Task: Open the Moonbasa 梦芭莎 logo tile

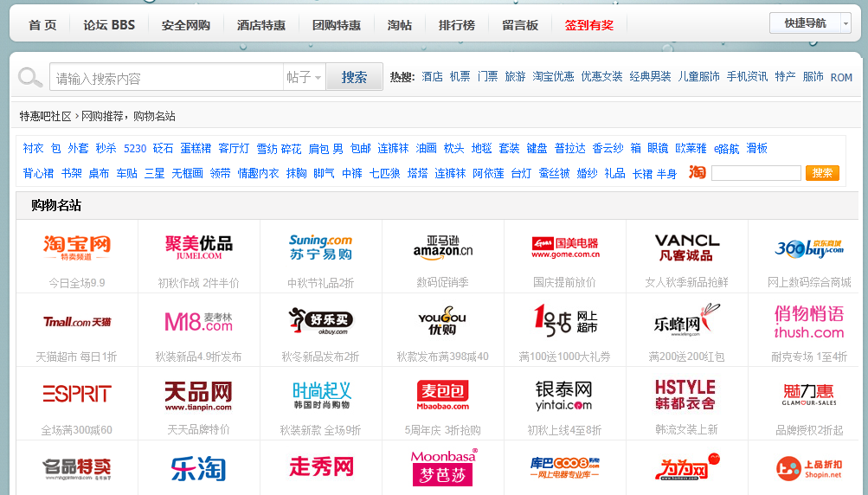Action: pos(443,468)
